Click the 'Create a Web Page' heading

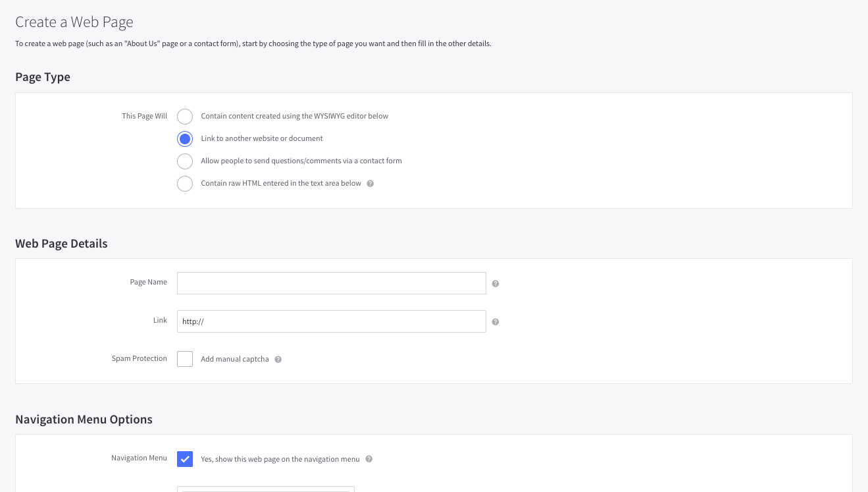[74, 22]
